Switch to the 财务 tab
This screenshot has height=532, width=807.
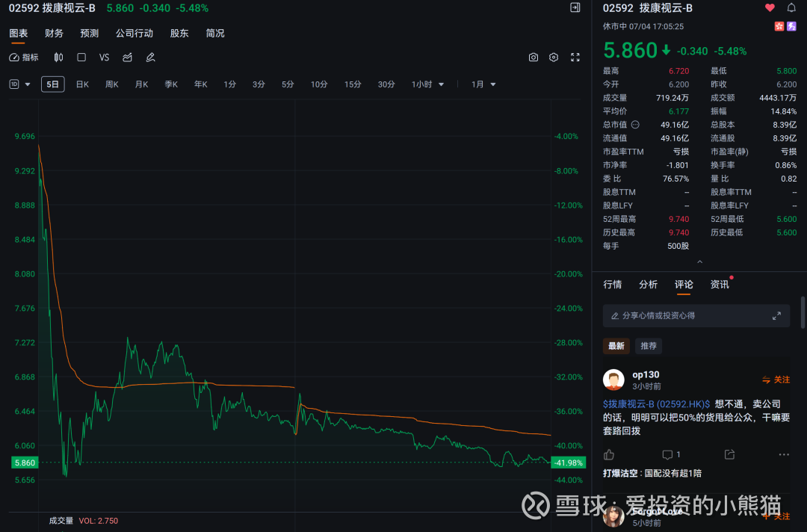[x=54, y=34]
